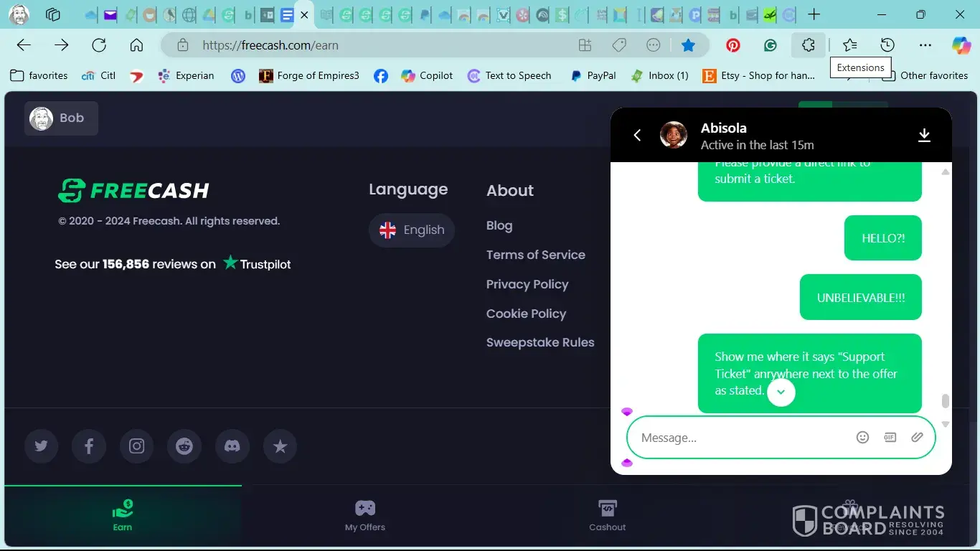Open the emoji picker in chat

[x=863, y=438]
